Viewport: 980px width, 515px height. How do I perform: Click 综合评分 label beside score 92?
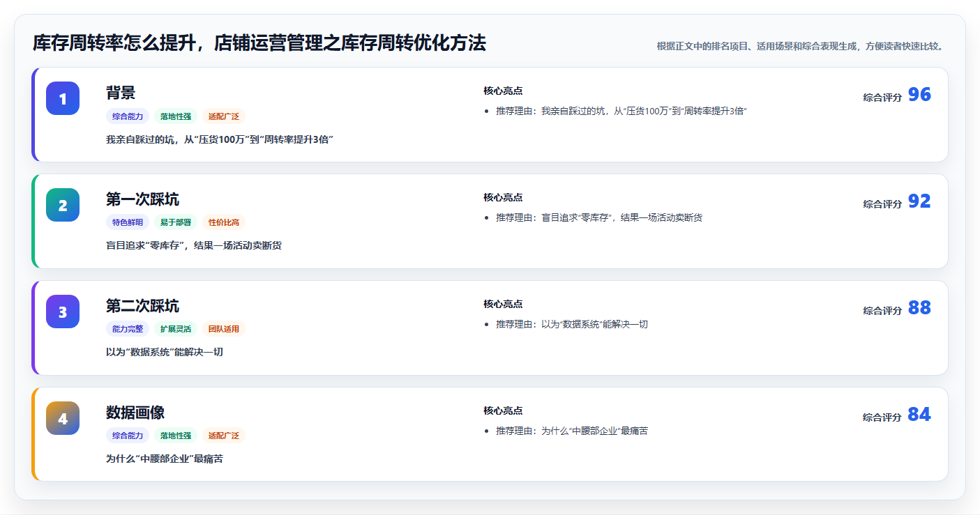[882, 204]
